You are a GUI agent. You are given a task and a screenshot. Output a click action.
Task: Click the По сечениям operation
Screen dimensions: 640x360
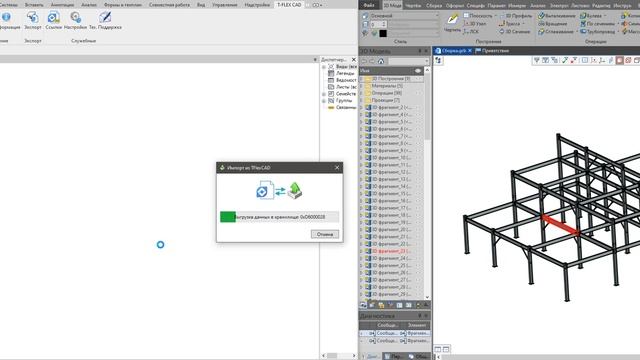click(597, 24)
